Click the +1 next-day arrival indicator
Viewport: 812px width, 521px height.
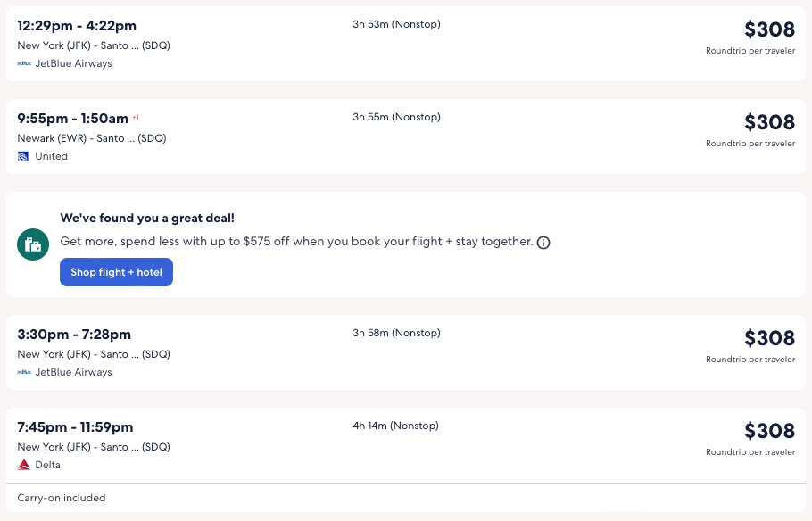(136, 117)
